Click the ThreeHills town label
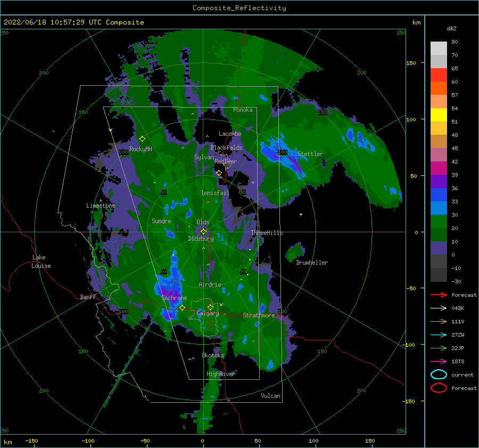 (267, 233)
